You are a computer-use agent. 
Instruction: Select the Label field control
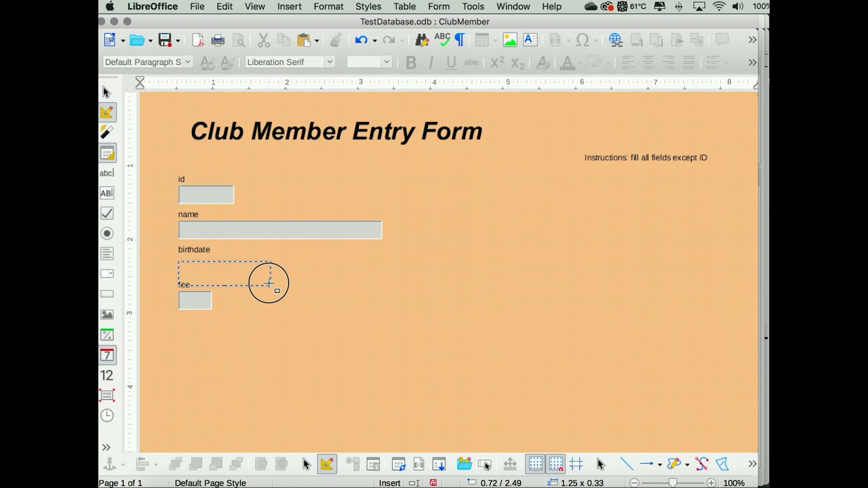pos(107,173)
